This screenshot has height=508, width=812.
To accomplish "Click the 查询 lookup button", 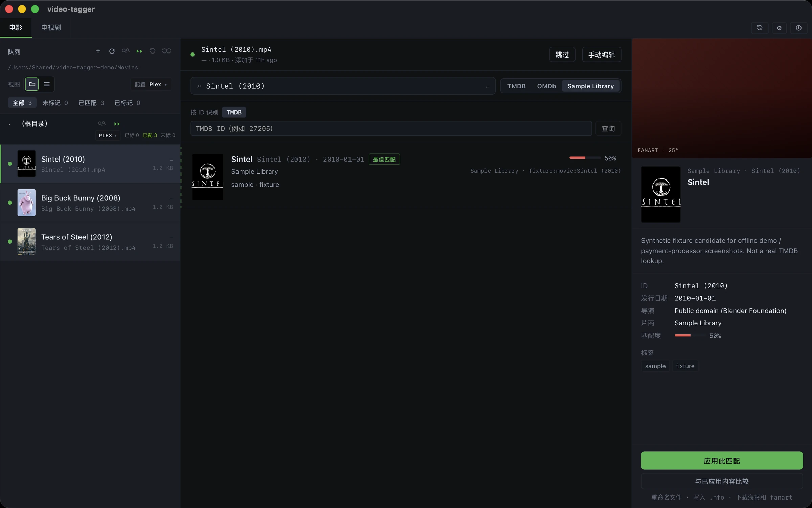I will tap(608, 129).
